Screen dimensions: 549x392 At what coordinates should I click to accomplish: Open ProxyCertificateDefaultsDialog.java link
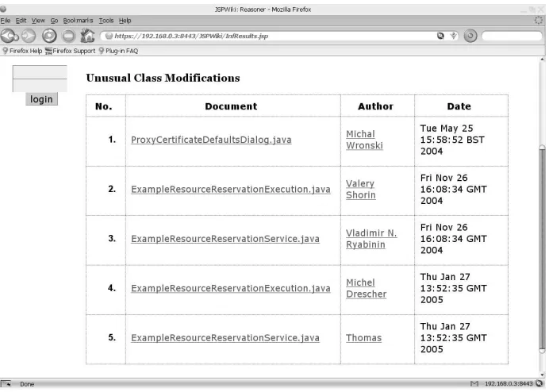(211, 140)
